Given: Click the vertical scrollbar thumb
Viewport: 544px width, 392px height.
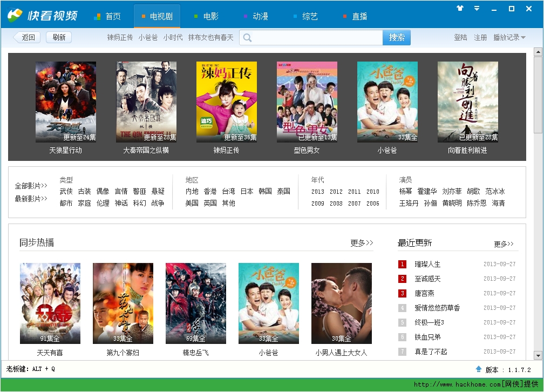Looking at the screenshot, I should tap(538, 95).
